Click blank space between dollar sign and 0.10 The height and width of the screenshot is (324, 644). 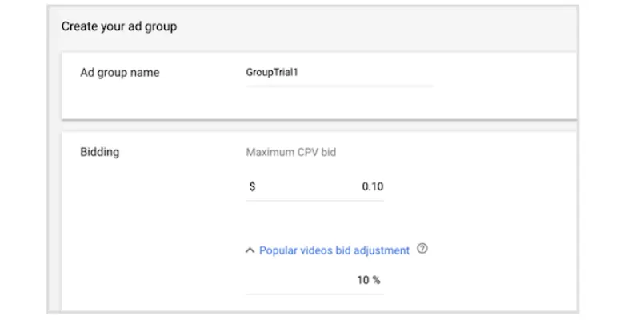308,187
